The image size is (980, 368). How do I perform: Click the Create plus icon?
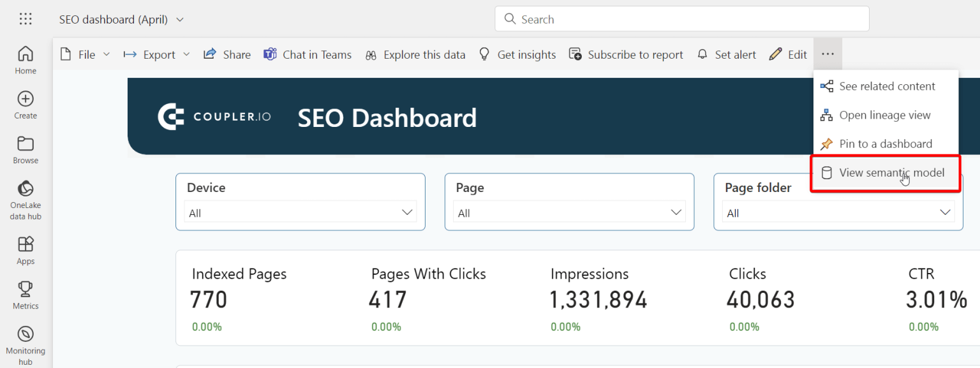26,105
